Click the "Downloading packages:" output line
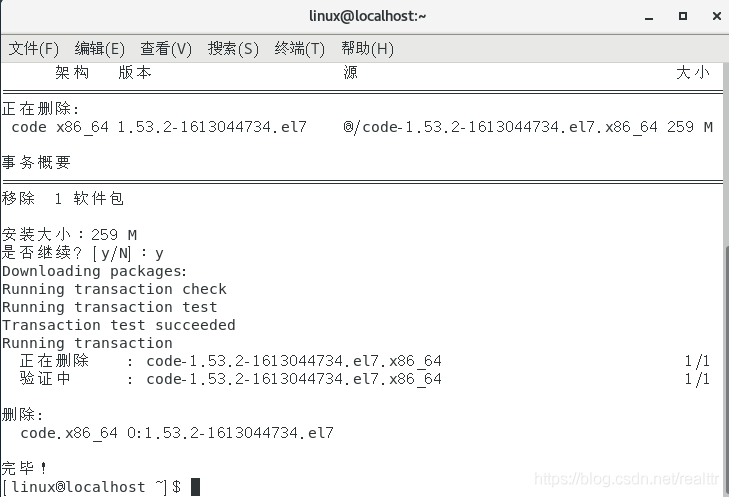This screenshot has height=497, width=729. (95, 271)
